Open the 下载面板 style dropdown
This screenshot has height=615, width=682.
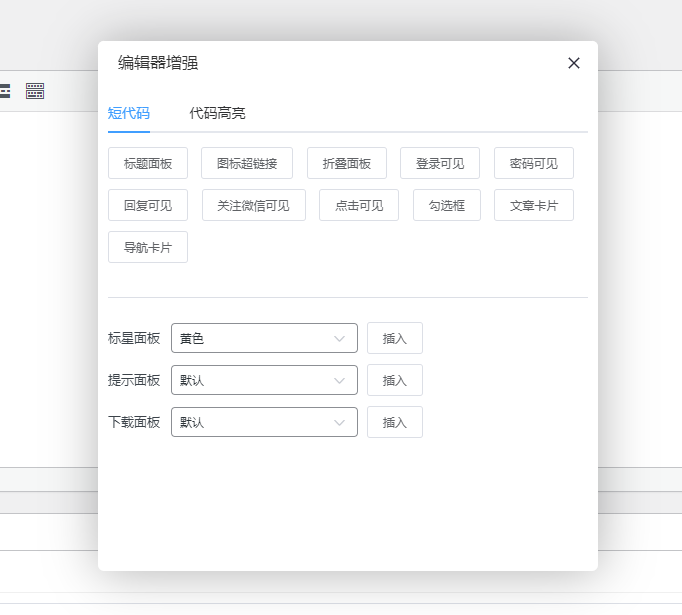(264, 422)
